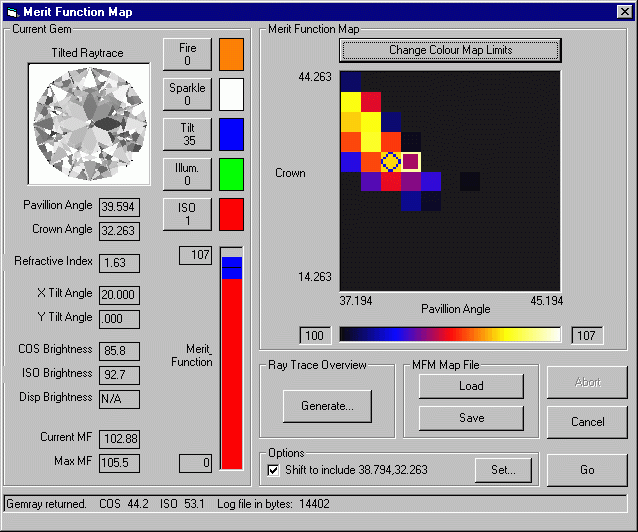The height and width of the screenshot is (532, 638).
Task: Click the vertical Merit Function bar
Action: pos(232,358)
